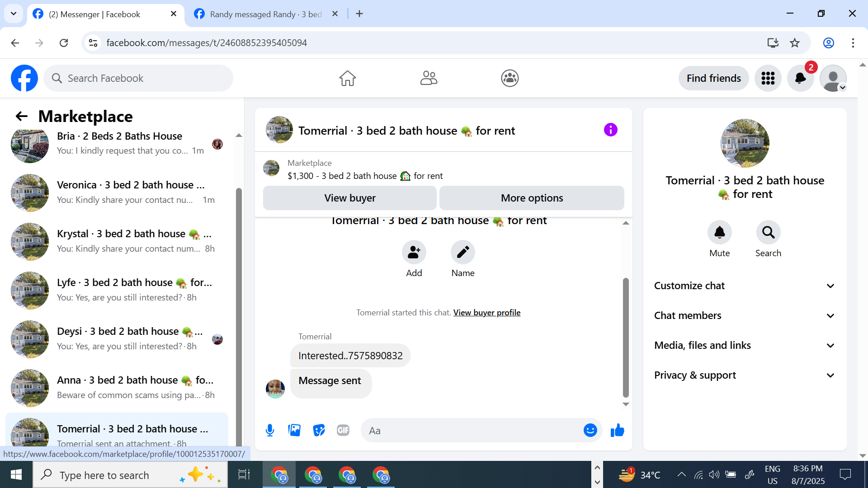Select the Tomerrial conversation in the list
The image size is (868, 488).
point(117,431)
